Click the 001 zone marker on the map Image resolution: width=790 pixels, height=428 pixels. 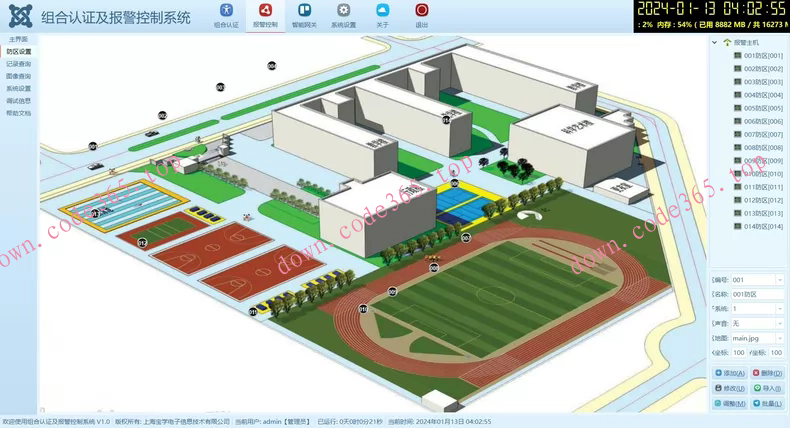click(93, 146)
